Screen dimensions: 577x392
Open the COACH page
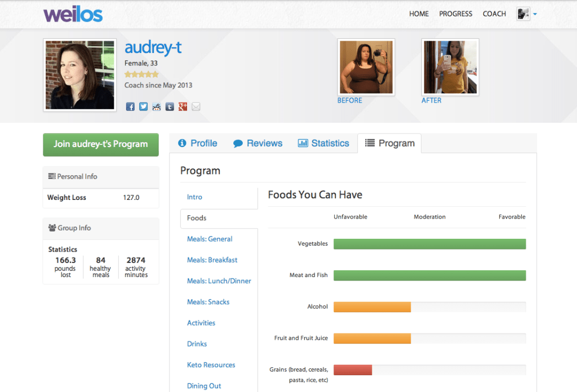click(x=494, y=14)
